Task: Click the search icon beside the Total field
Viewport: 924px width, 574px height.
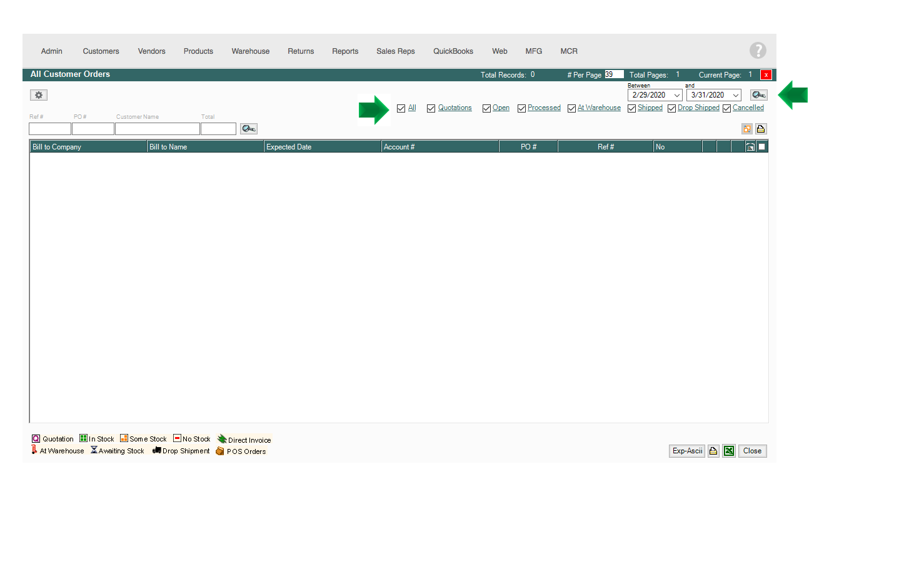Action: point(248,129)
